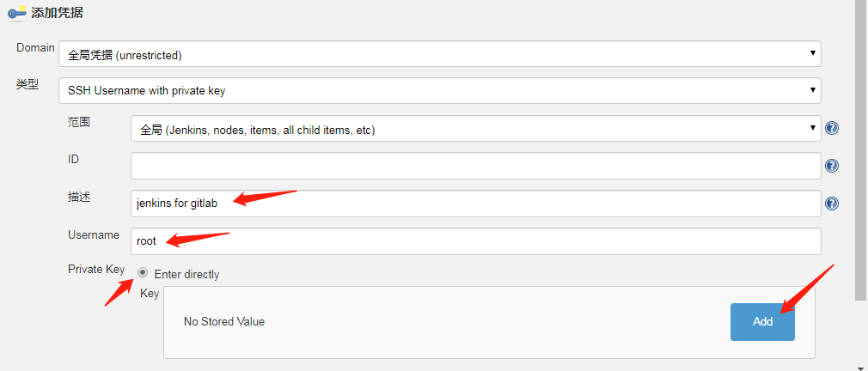Click the 类型 field label
Image resolution: width=868 pixels, height=371 pixels.
[28, 85]
